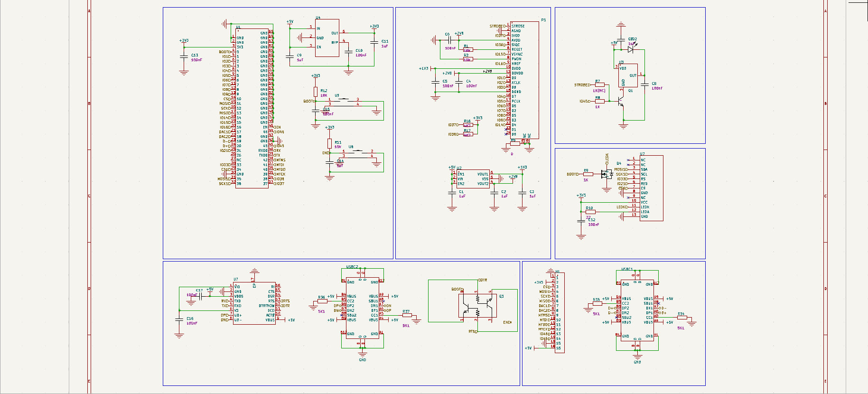
Task: Click resistor R10 feeding the LEDA pin
Action: click(590, 212)
